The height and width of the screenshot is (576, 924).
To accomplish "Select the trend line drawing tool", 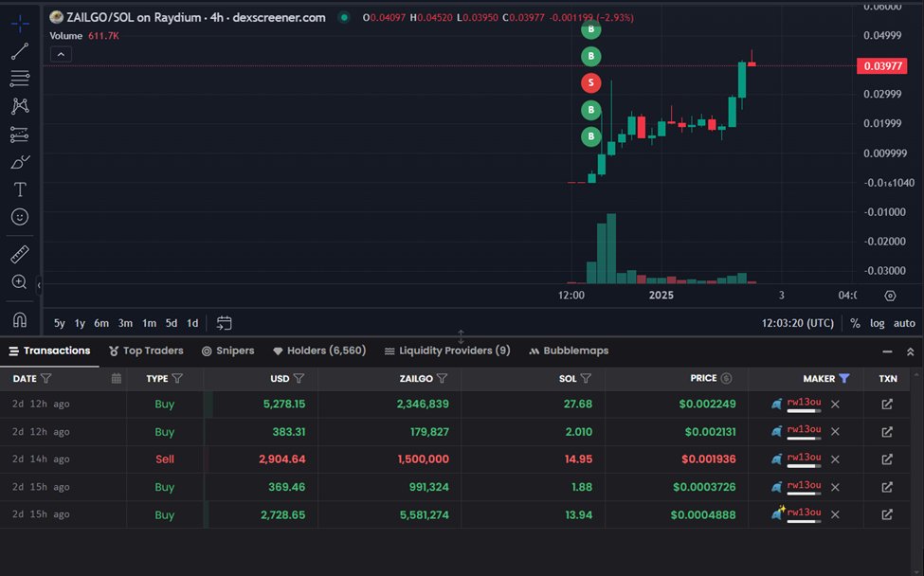I will point(20,51).
